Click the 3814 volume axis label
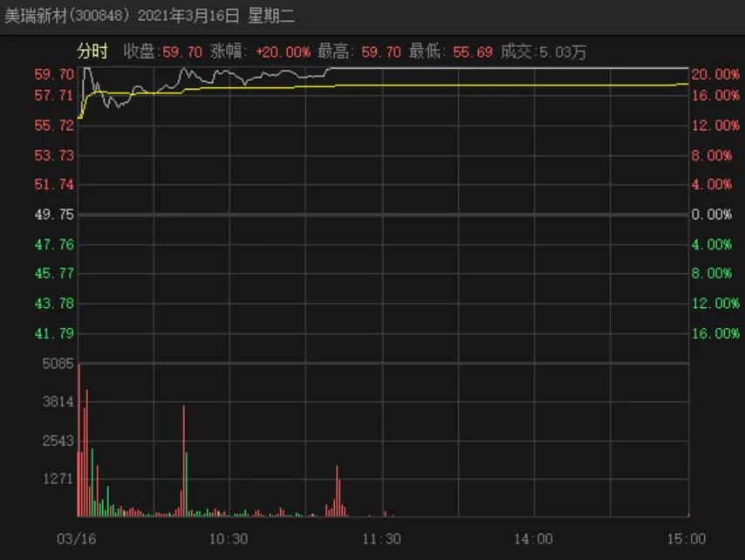Image resolution: width=745 pixels, height=560 pixels. click(x=58, y=402)
